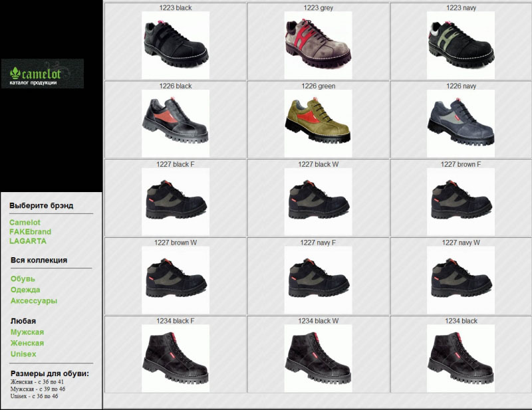
Task: Click the '1227 black W' product title
Action: coord(319,165)
